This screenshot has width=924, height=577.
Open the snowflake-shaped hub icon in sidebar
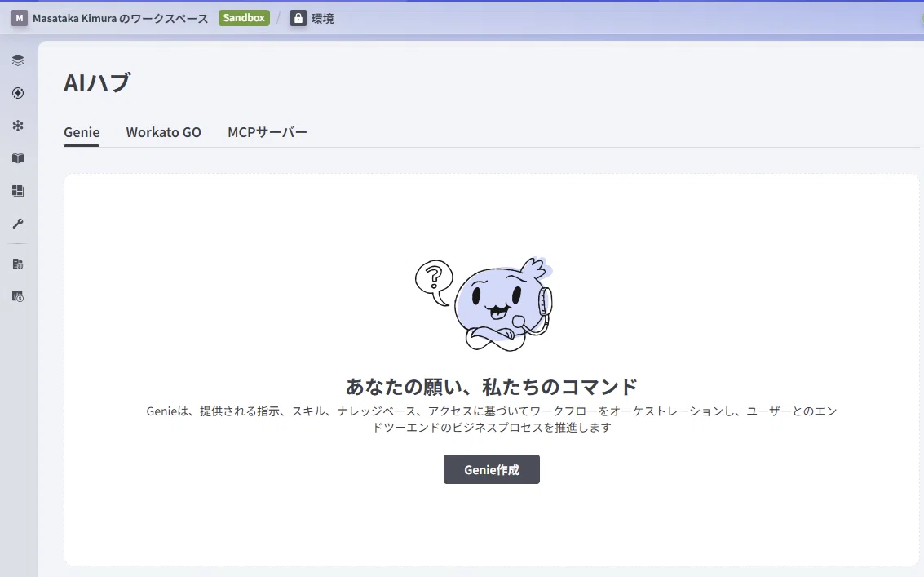click(x=18, y=126)
